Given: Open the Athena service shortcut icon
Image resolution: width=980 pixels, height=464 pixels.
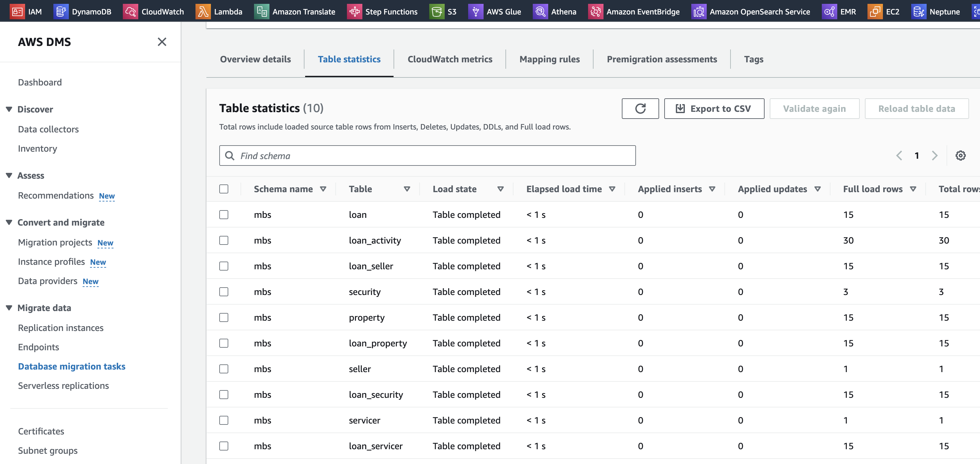Looking at the screenshot, I should pyautogui.click(x=540, y=12).
